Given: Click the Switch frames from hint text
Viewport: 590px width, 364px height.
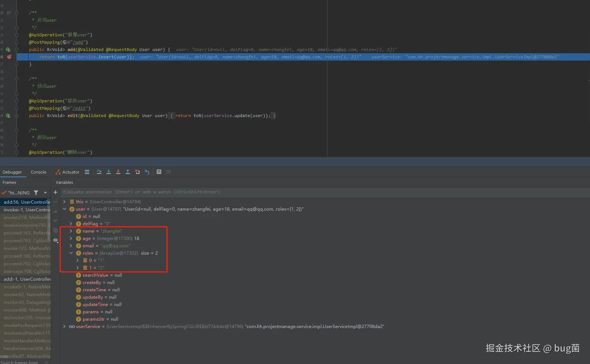Looking at the screenshot, I should (x=19, y=362).
